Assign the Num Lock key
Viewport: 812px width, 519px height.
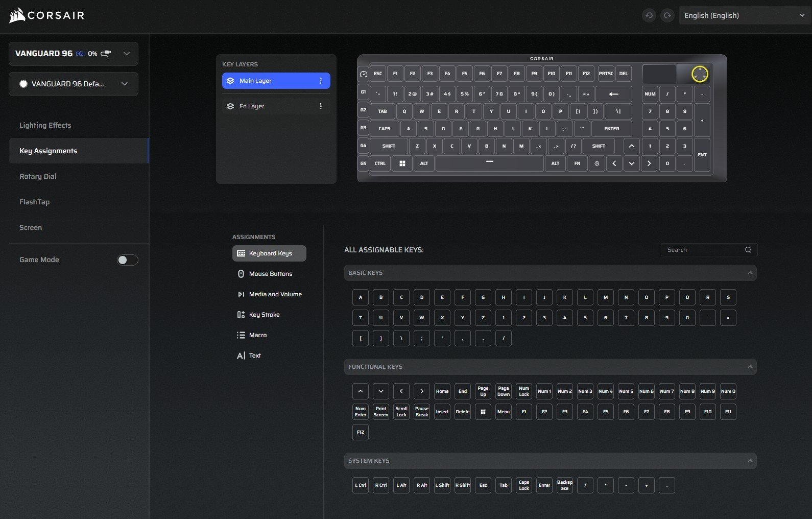[524, 391]
